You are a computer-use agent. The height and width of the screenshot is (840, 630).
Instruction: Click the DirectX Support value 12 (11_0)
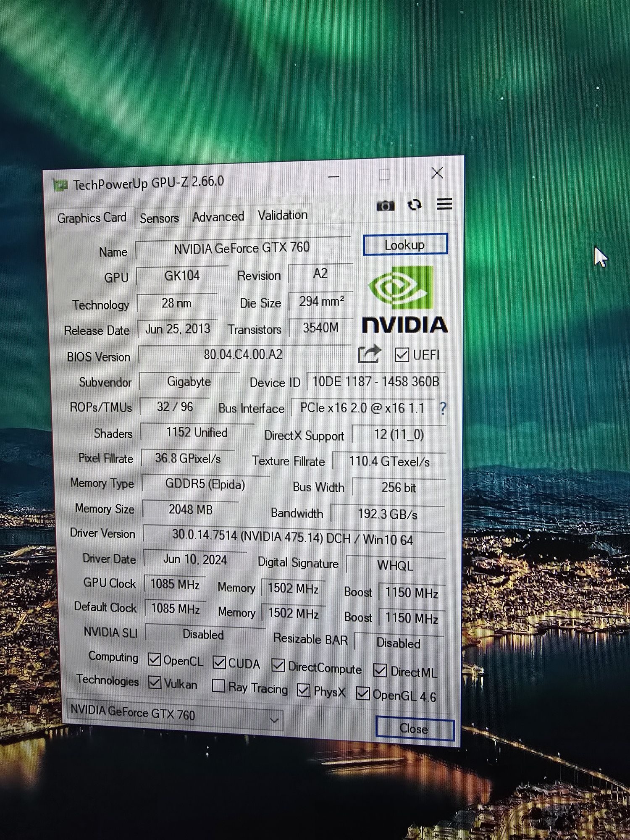399,435
